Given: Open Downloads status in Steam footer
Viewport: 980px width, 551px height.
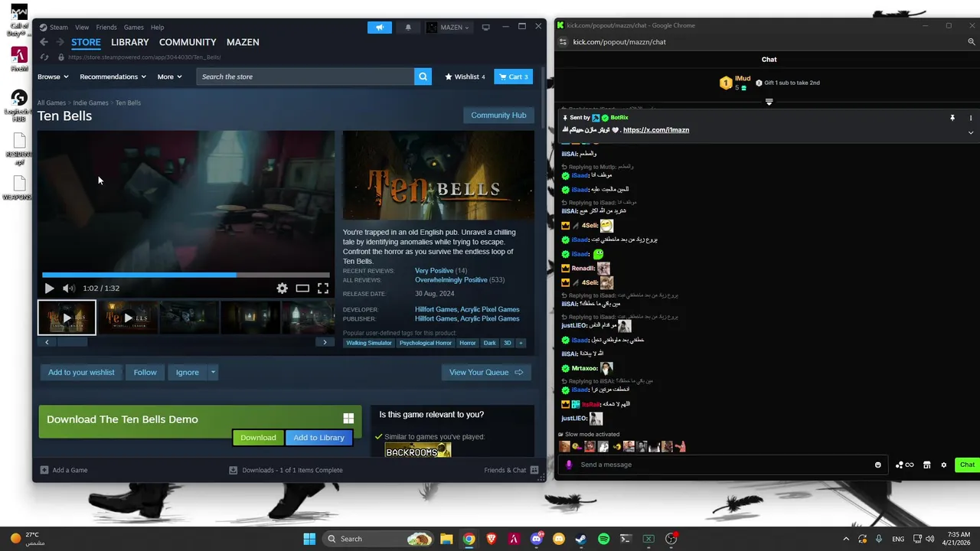Looking at the screenshot, I should click(x=286, y=470).
